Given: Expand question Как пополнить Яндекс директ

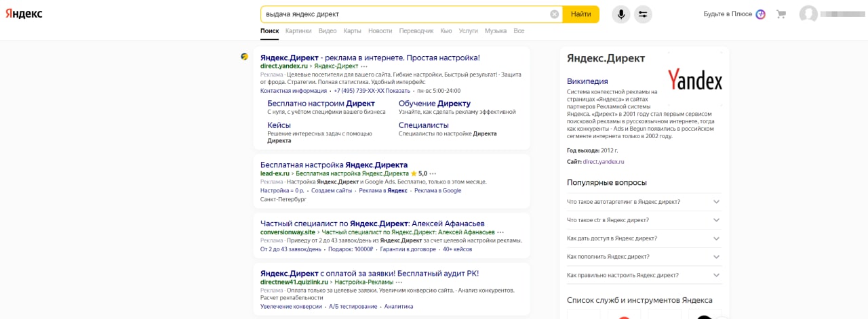Looking at the screenshot, I should coord(644,257).
